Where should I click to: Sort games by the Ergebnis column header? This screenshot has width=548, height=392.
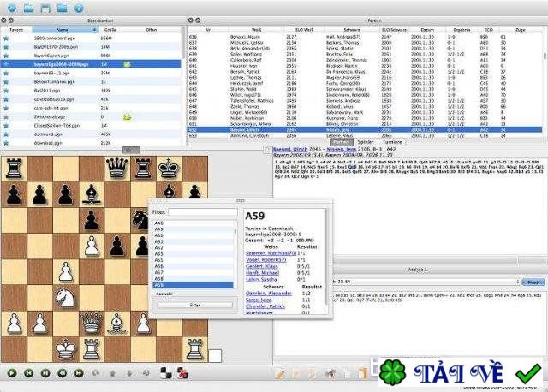462,30
